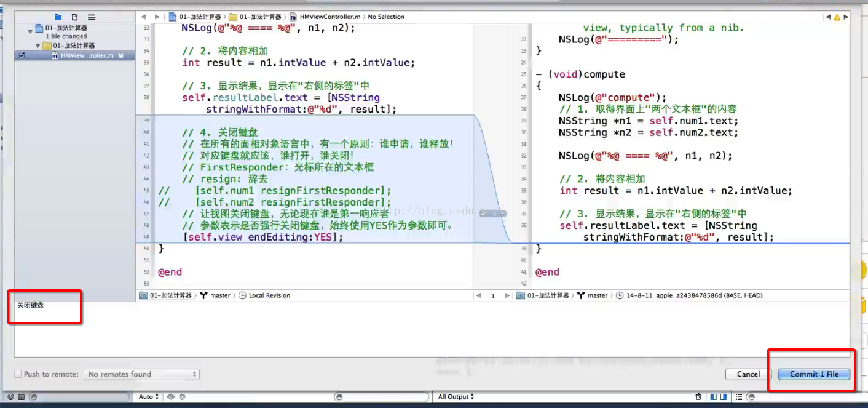Click the clock icon beside 14-8-11 revision
Screen dimensions: 868x408
pyautogui.click(x=620, y=295)
